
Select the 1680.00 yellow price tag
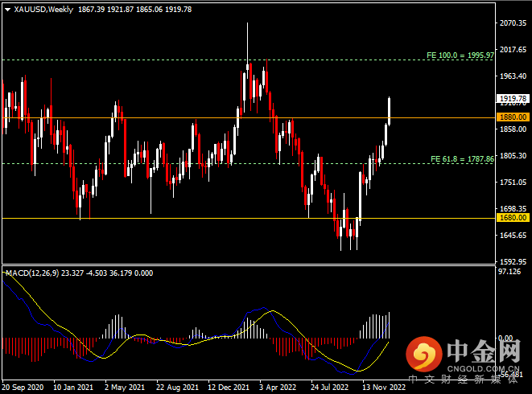pos(513,218)
